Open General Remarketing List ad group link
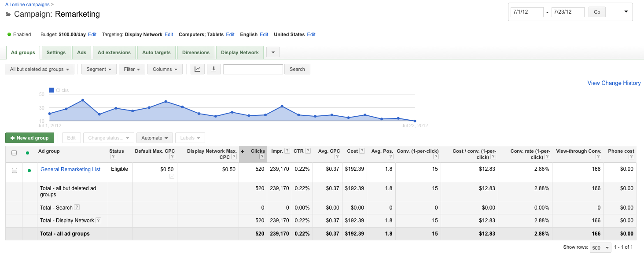The width and height of the screenshot is (644, 254). click(x=70, y=169)
